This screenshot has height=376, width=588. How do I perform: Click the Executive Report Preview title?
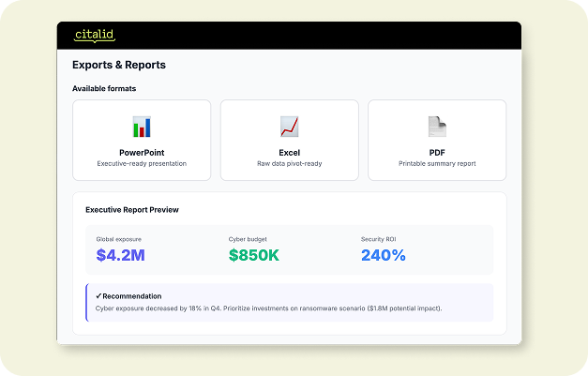pos(132,210)
